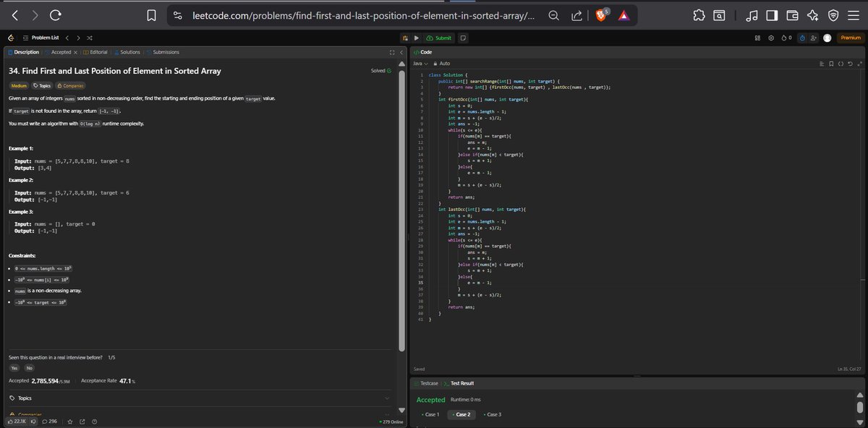Viewport: 868px width, 428px height.
Task: Answer Yes to seen in real interview
Action: [14, 368]
